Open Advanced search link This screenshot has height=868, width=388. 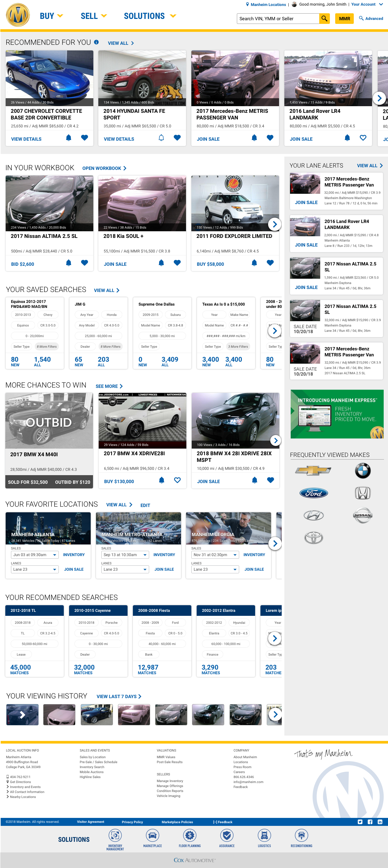371,19
